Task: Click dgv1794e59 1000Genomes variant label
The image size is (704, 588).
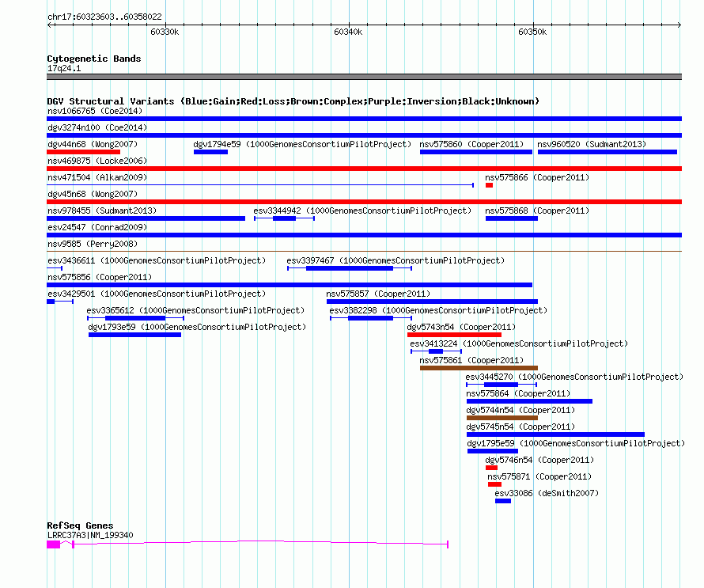Action: point(302,144)
